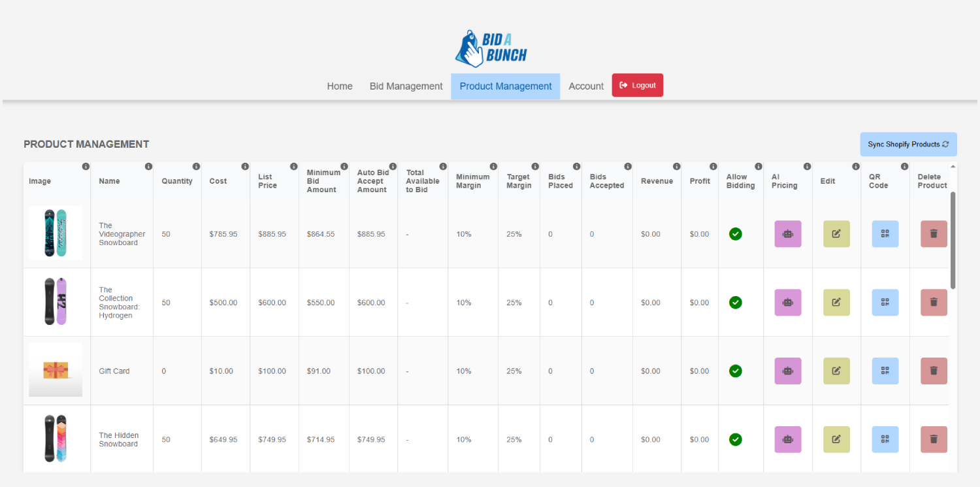The image size is (980, 487).
Task: Toggle Allow Bidding for The Hidden Snowboard
Action: point(735,439)
